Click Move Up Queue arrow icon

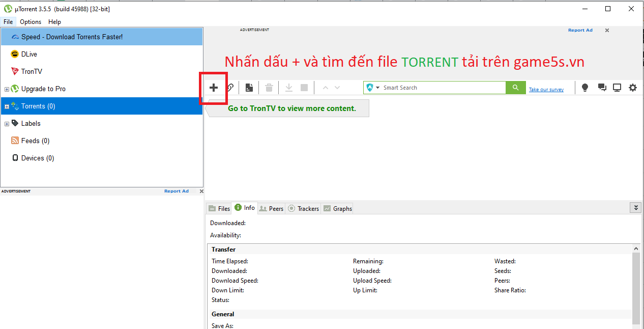point(325,88)
